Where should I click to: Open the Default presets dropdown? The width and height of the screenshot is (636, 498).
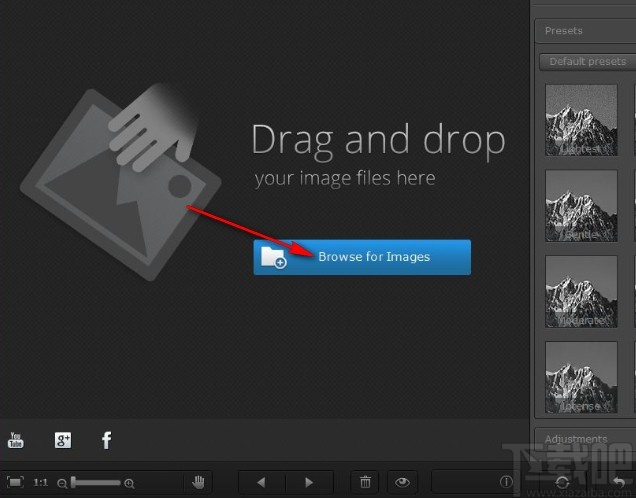tap(588, 62)
